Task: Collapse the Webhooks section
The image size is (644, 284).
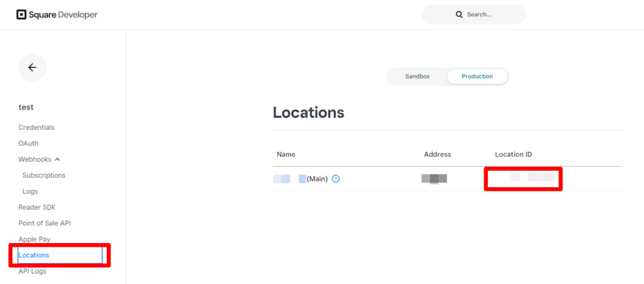Action: click(57, 159)
